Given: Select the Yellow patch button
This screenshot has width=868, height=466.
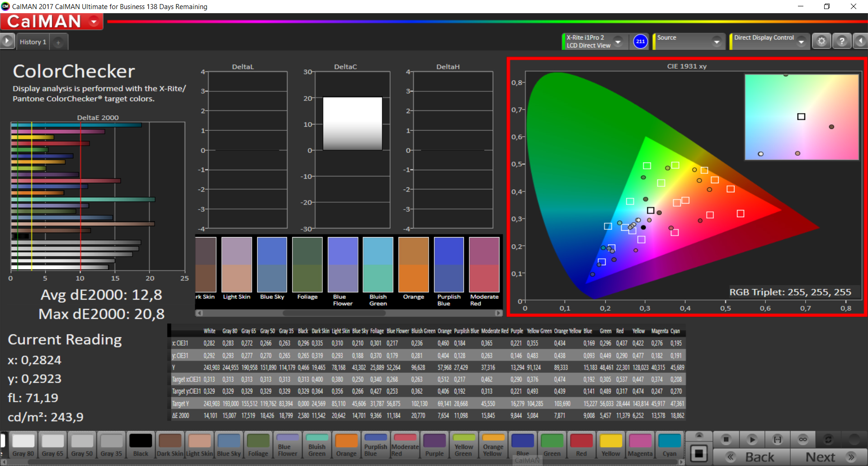Looking at the screenshot, I should 611,445.
